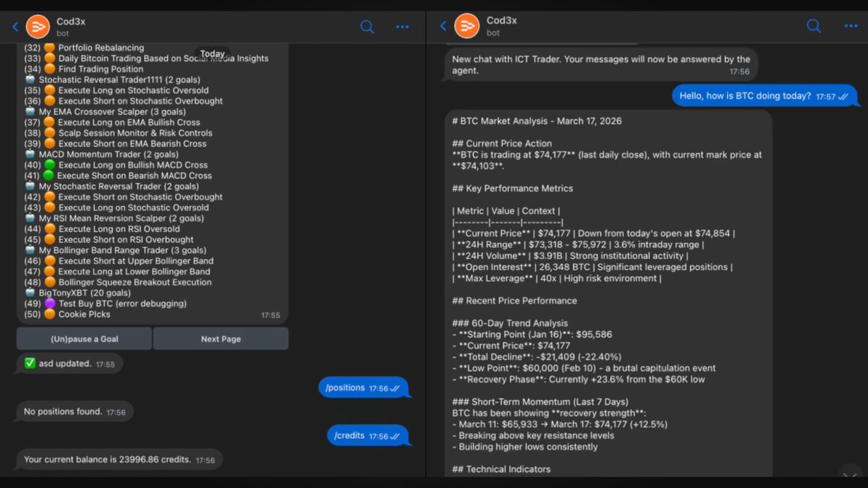Select the /positions sent message
This screenshot has width=868, height=488.
[364, 388]
